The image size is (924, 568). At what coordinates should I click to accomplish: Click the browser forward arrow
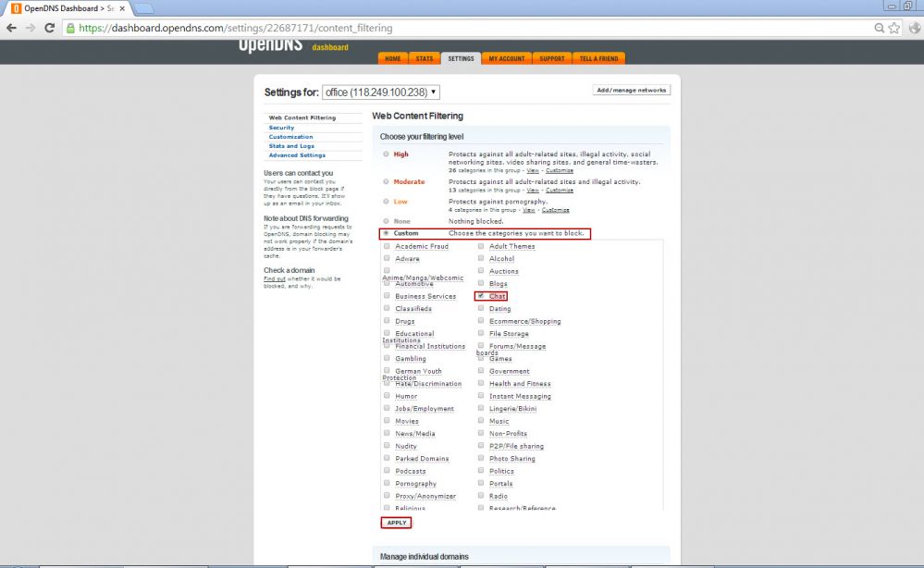[31, 28]
